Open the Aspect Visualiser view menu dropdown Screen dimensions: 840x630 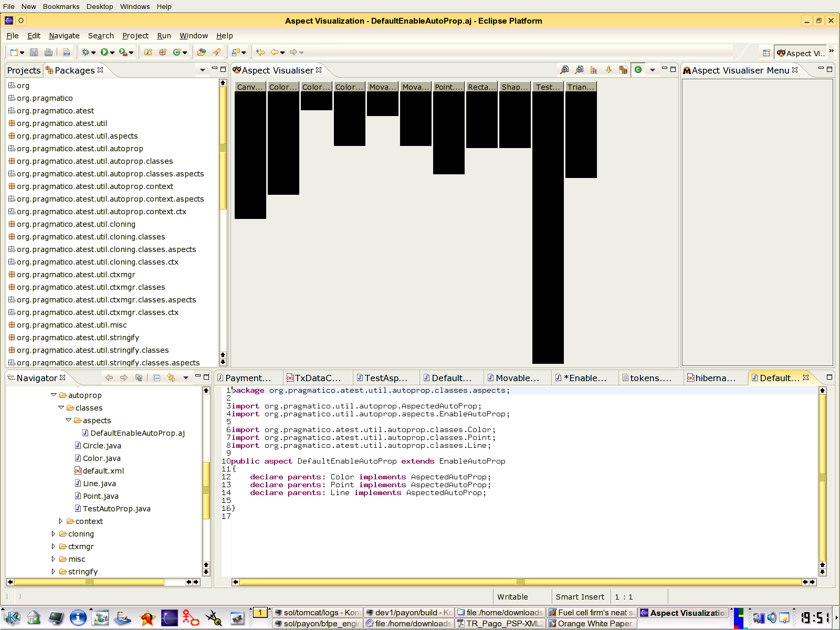(x=653, y=70)
